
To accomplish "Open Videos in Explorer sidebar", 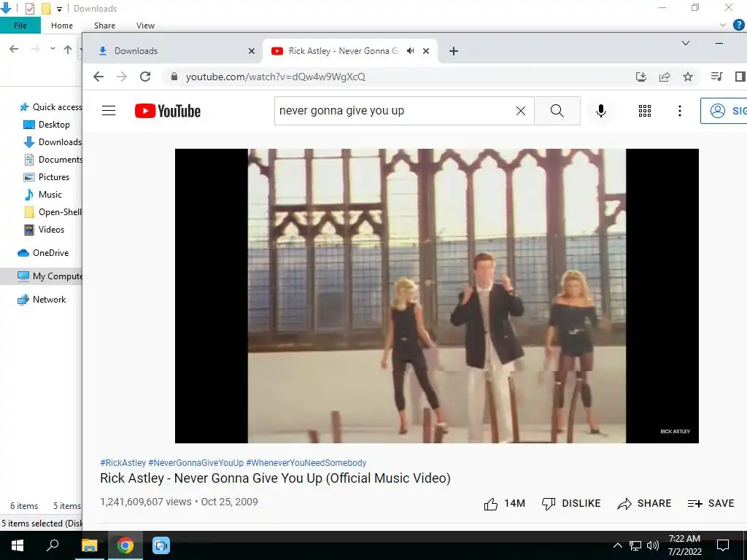I will [44, 230].
